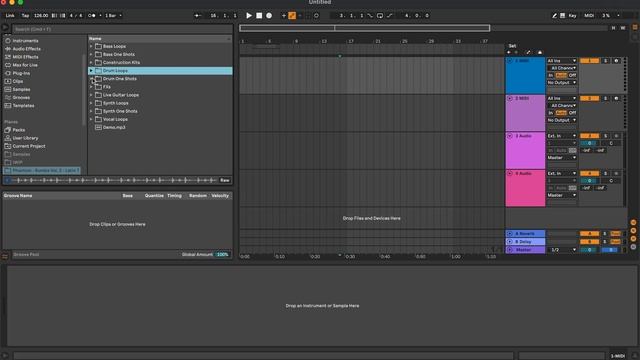The width and height of the screenshot is (640, 360).
Task: Open No Output dropdown on track 2 MIDI
Action: pyautogui.click(x=562, y=120)
